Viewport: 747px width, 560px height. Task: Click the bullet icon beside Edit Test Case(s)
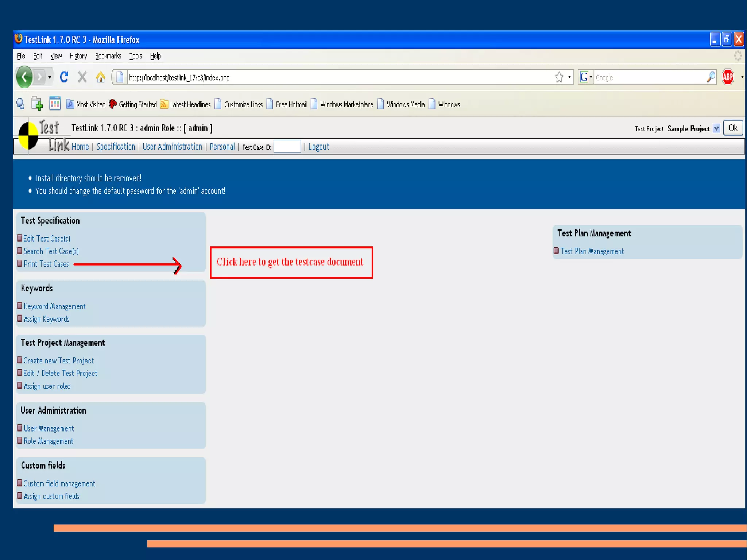(19, 238)
